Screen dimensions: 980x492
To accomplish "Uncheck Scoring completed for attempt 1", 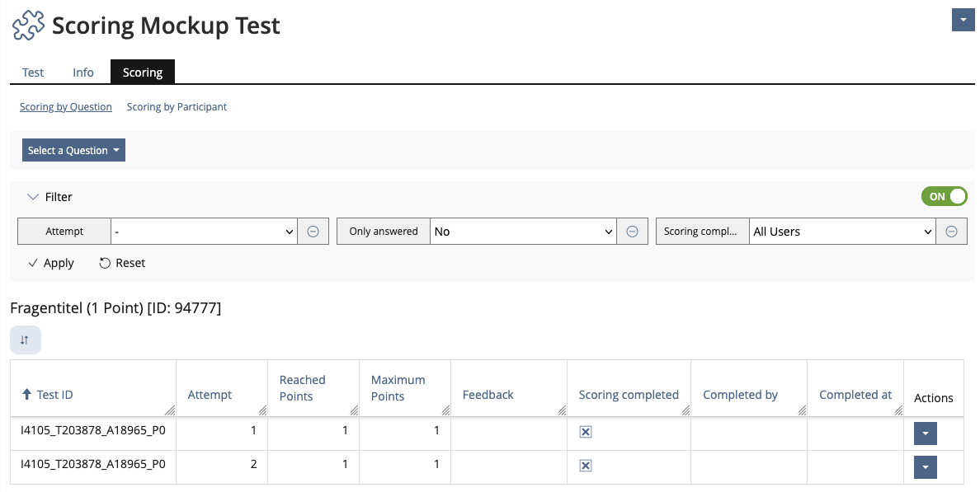I will (x=586, y=431).
